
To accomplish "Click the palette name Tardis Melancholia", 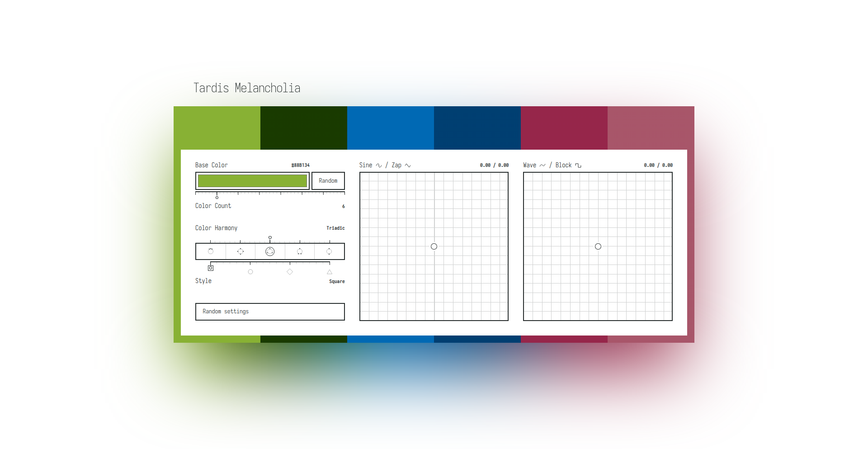I will [x=247, y=88].
